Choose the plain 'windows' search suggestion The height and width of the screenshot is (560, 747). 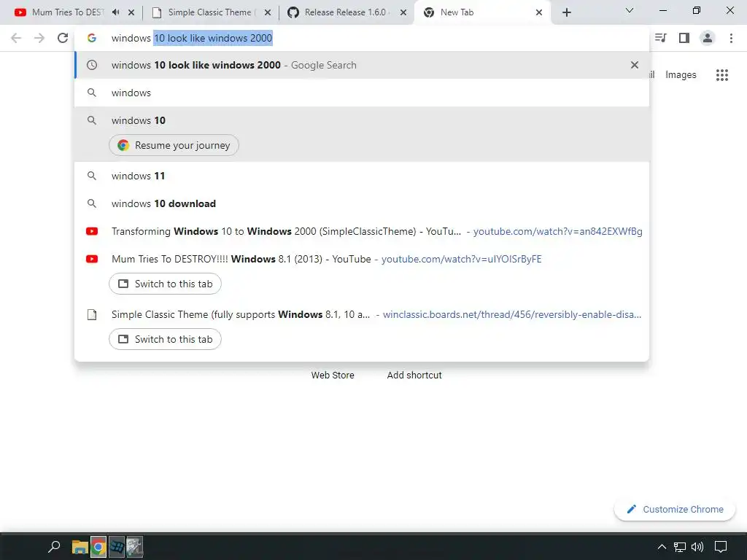click(362, 93)
